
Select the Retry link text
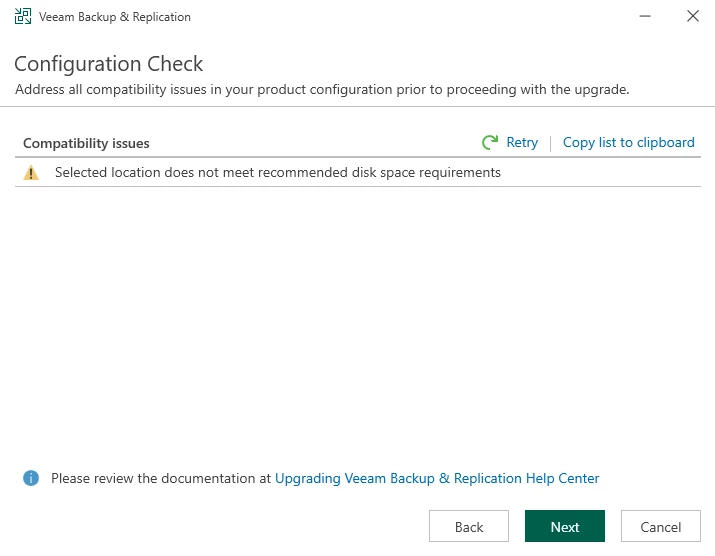(522, 142)
